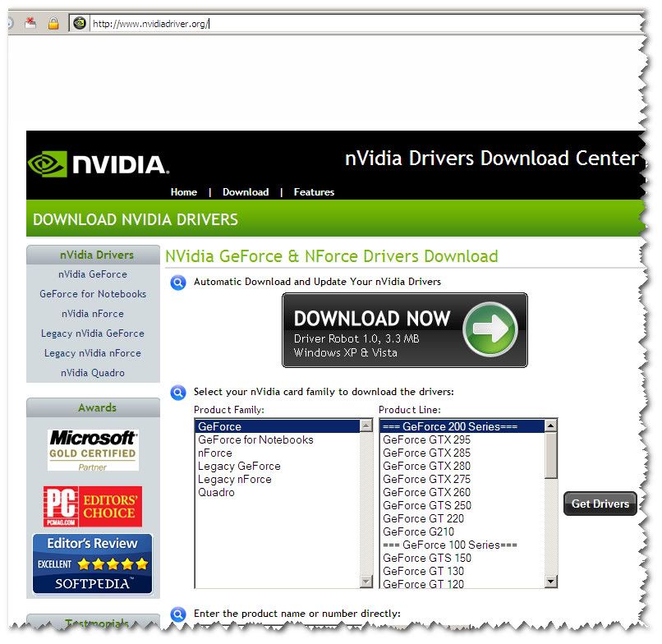Select Legacy nForce in Product Family list

click(x=234, y=480)
